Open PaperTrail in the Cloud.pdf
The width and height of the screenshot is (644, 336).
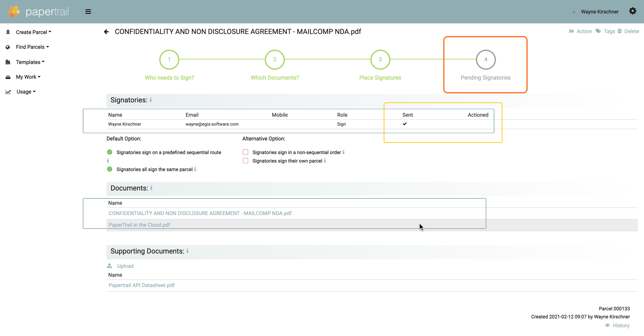coord(139,225)
